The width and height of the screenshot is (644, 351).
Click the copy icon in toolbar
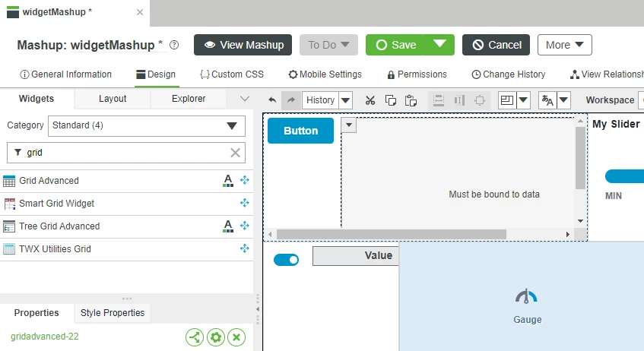(x=391, y=100)
